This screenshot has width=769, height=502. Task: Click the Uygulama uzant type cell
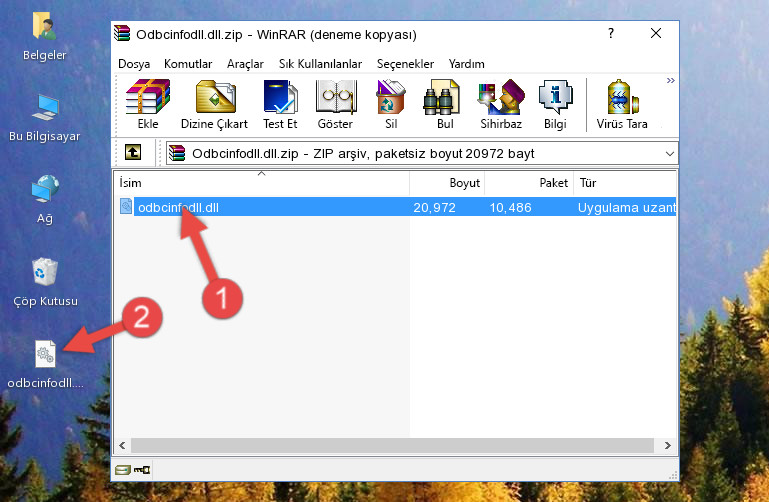click(627, 207)
